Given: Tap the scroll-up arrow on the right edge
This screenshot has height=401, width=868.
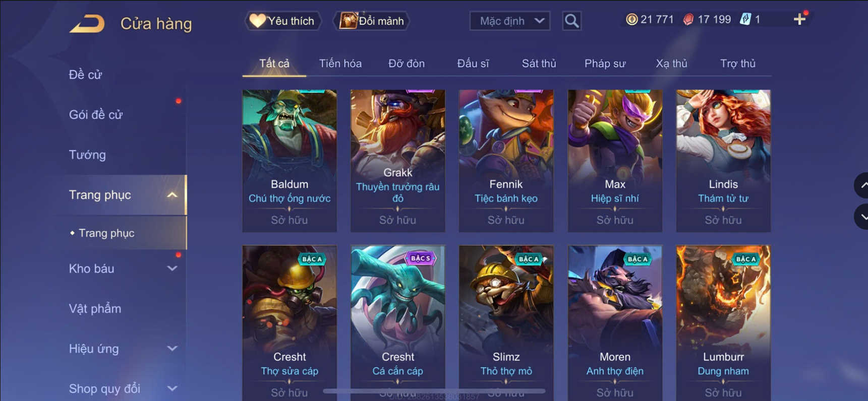Looking at the screenshot, I should (x=861, y=185).
